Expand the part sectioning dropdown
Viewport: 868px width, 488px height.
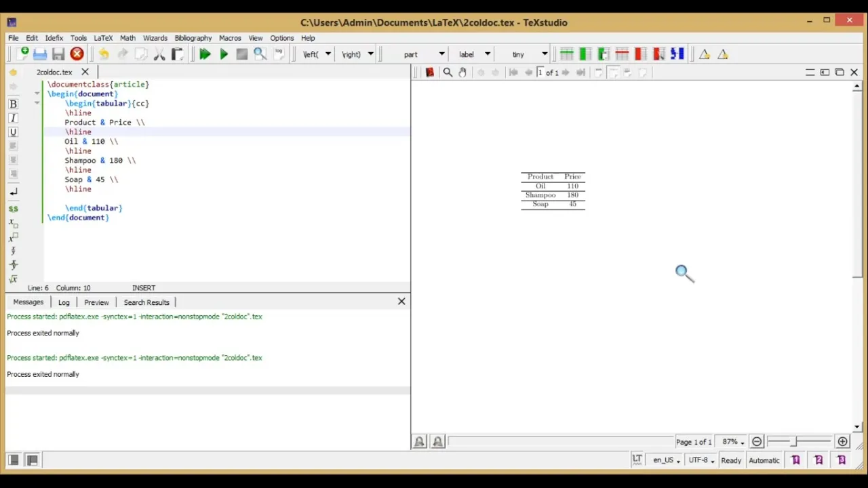441,54
